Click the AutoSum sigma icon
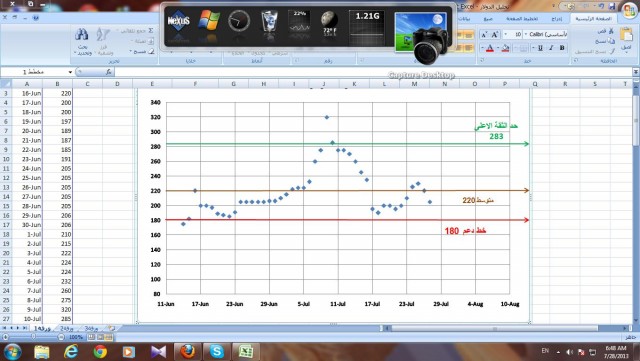This screenshot has width=640, height=361. click(151, 31)
